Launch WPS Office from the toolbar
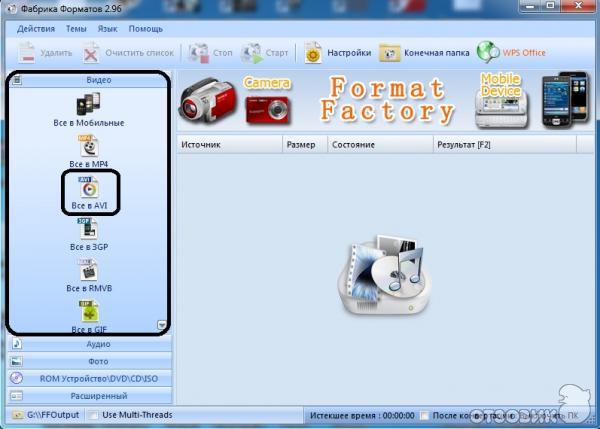Screen dimensions: 600x429 pyautogui.click(x=511, y=52)
